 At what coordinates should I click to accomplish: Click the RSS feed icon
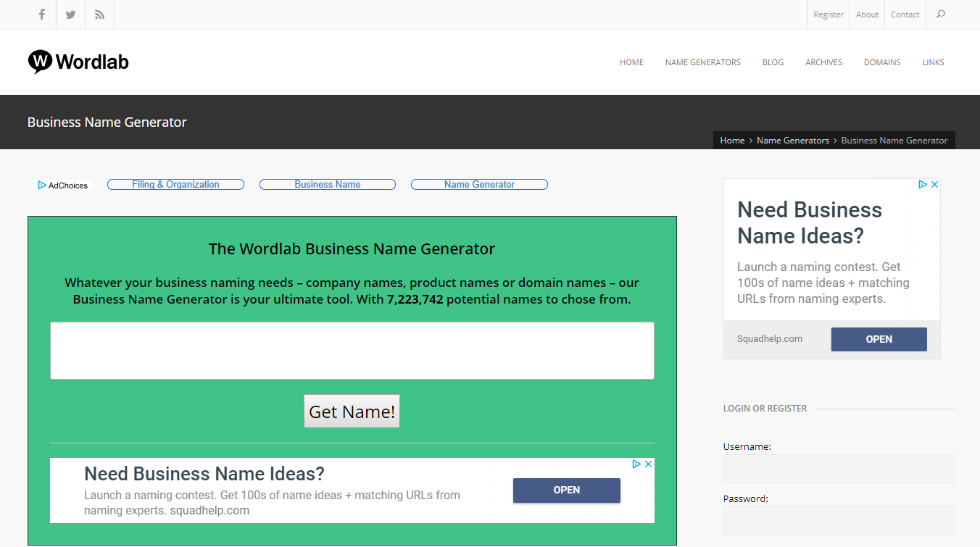tap(99, 14)
